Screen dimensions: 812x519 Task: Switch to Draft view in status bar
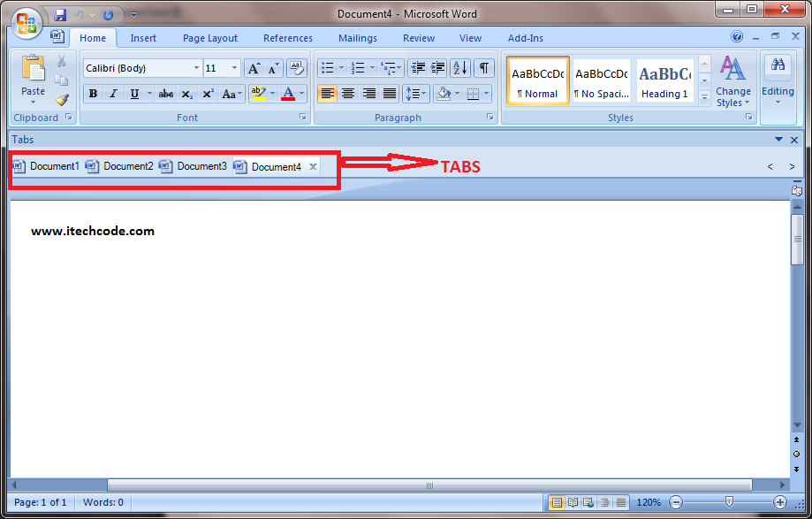(621, 502)
